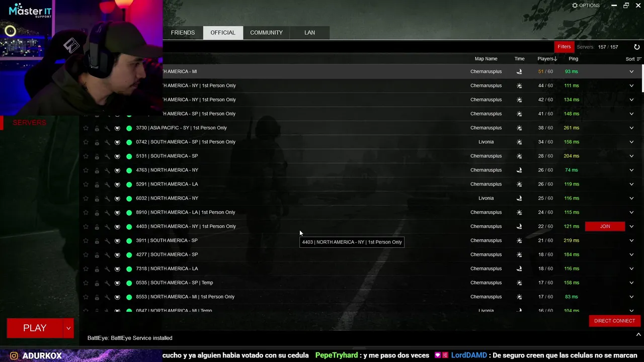The width and height of the screenshot is (644, 362).
Task: Click the daytime icon on the 261 ms row
Action: [519, 128]
